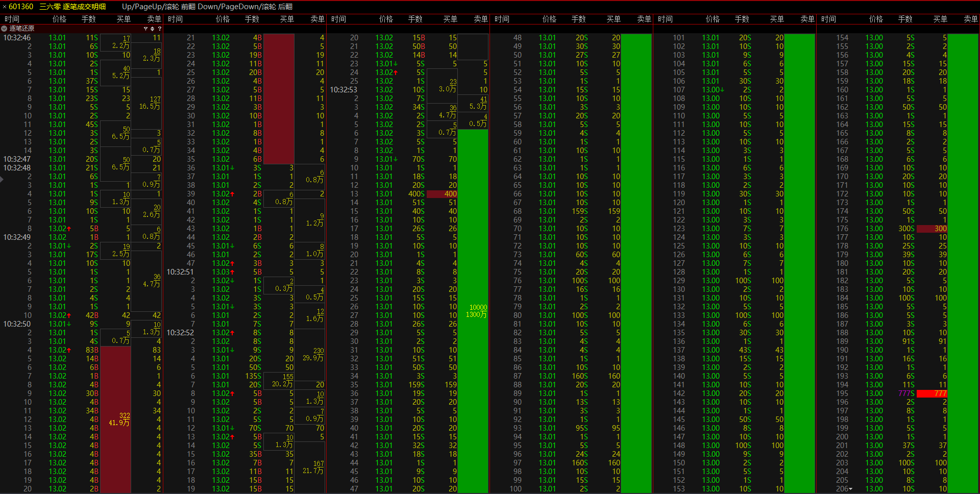Click the dark red 300 order cell
Image resolution: width=980 pixels, height=494 pixels.
click(932, 229)
